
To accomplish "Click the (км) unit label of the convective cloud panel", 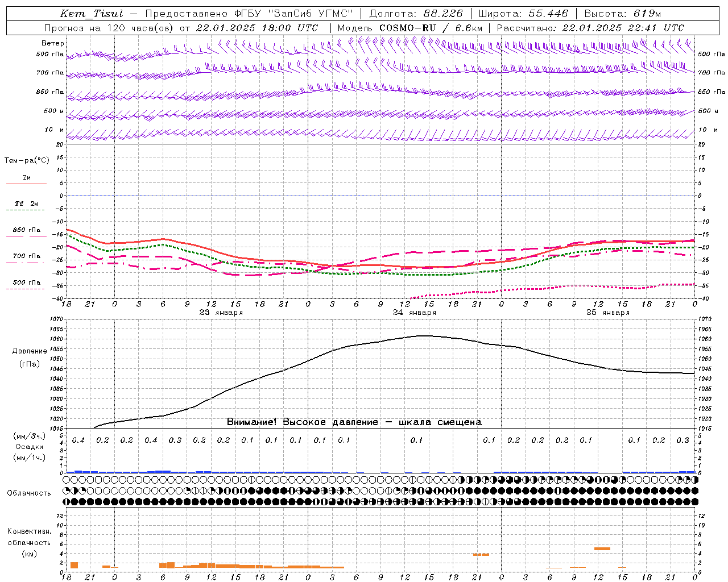I will click(30, 554).
